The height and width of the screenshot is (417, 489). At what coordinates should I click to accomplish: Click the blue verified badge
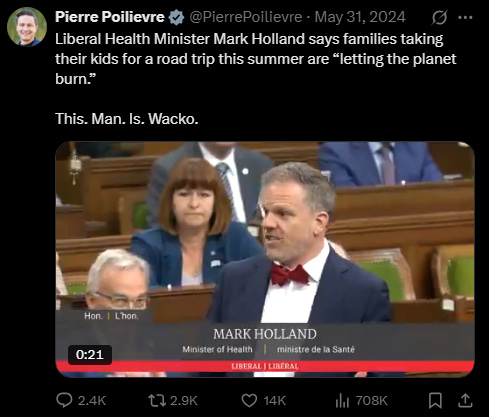(x=176, y=17)
